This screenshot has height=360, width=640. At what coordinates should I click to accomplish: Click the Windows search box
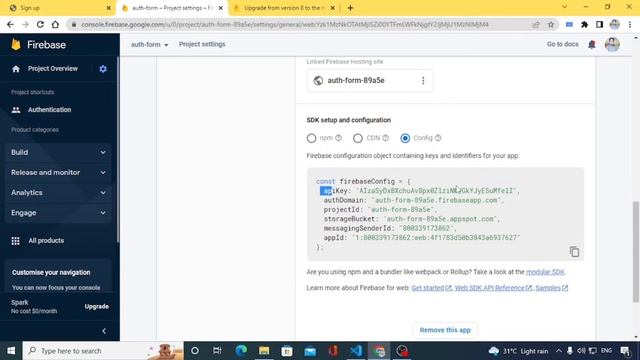tap(103, 351)
